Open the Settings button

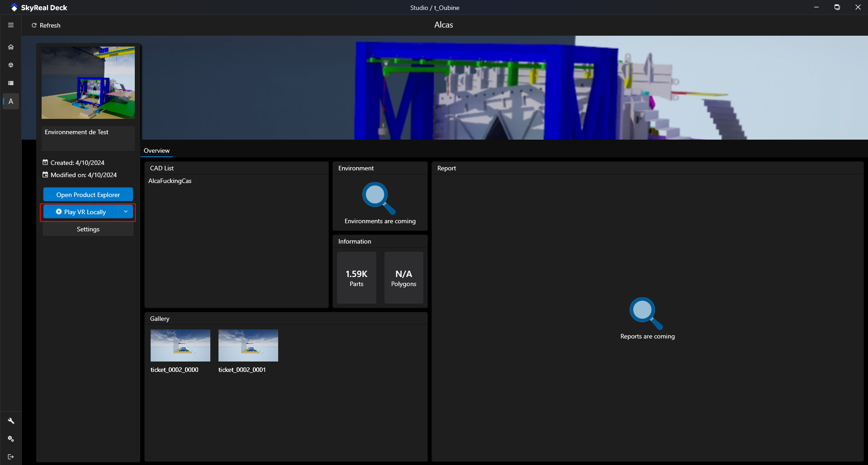click(88, 229)
